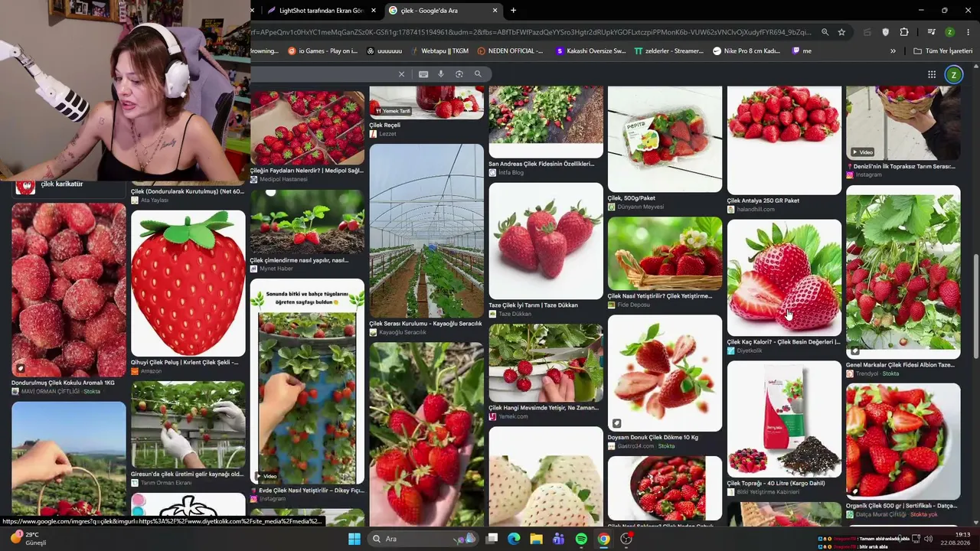Open the media controls icon in toolbar

tap(932, 32)
